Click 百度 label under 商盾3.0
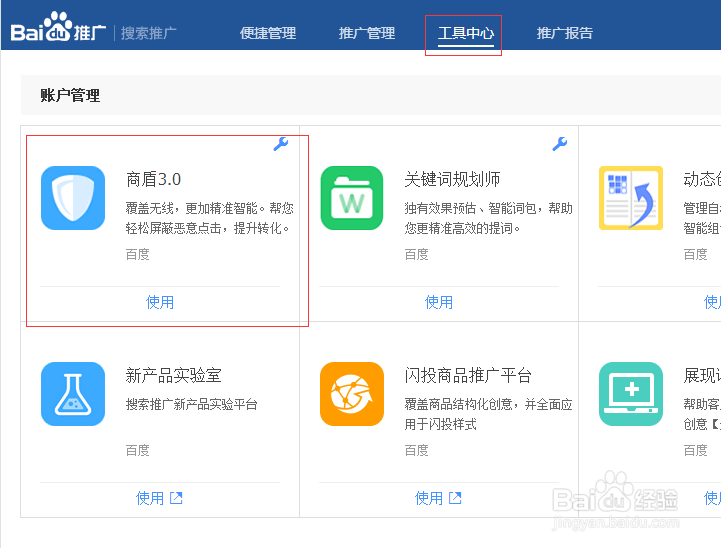 [137, 254]
